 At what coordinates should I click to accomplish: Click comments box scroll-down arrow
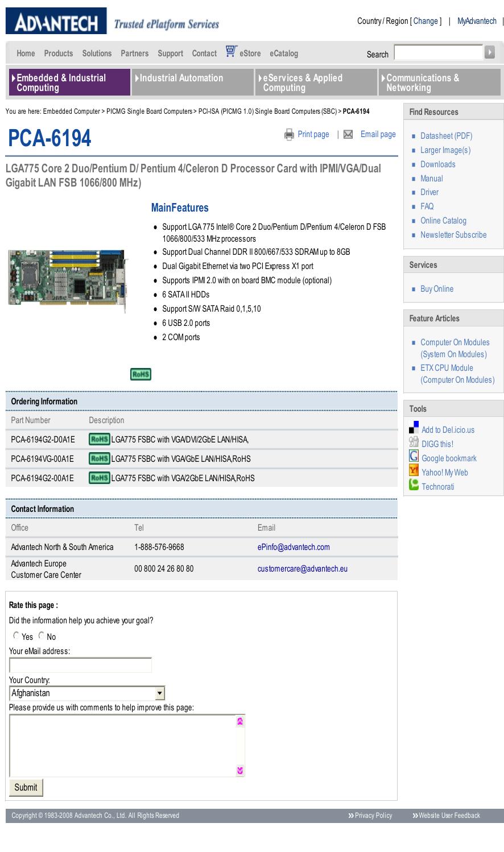pyautogui.click(x=240, y=771)
